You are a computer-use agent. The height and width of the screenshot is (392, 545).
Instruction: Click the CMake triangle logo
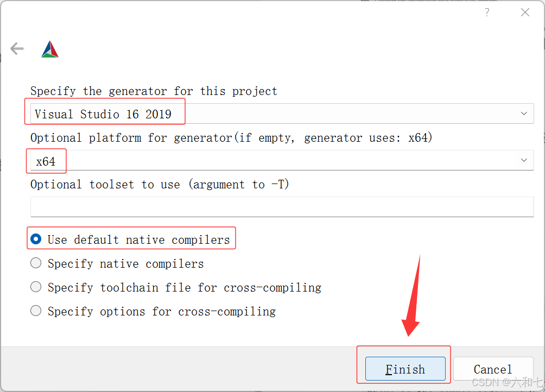(50, 49)
